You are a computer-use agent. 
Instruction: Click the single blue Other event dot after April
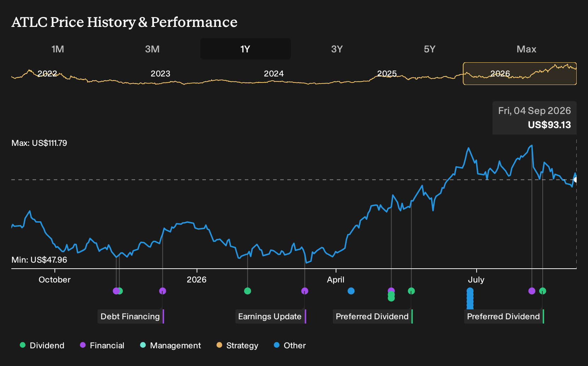click(351, 291)
